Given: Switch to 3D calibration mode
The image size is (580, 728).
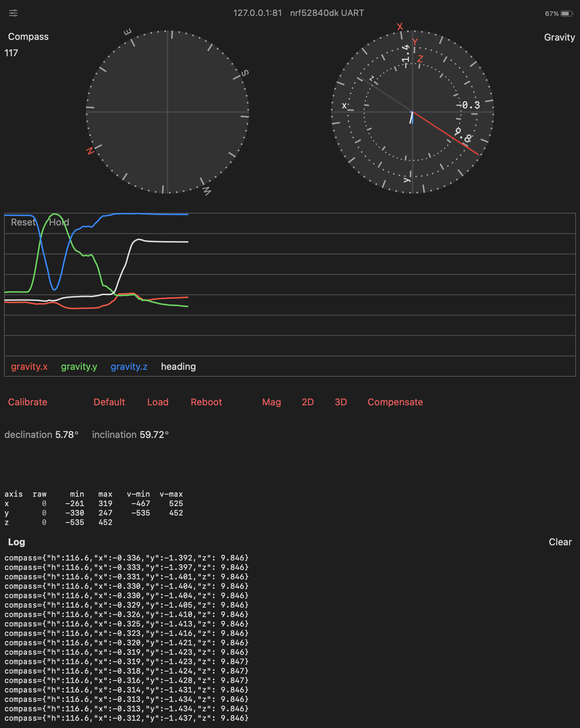Looking at the screenshot, I should pos(341,402).
